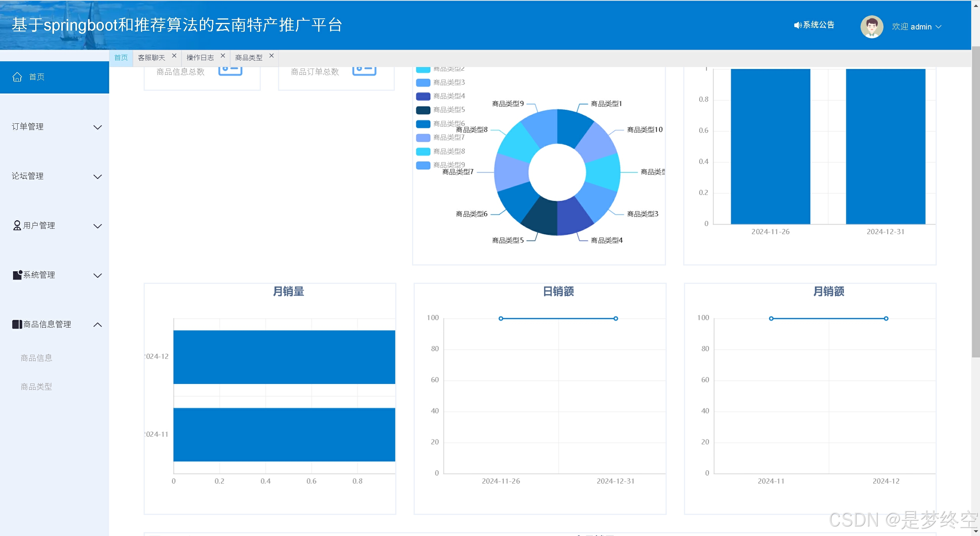
Task: Open the admin user dropdown arrow
Action: 939,27
